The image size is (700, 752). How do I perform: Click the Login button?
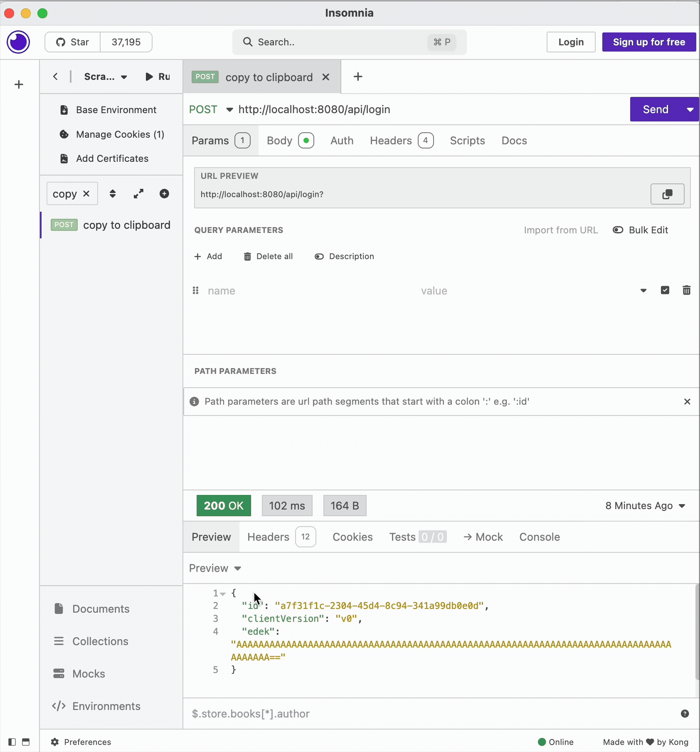tap(571, 42)
